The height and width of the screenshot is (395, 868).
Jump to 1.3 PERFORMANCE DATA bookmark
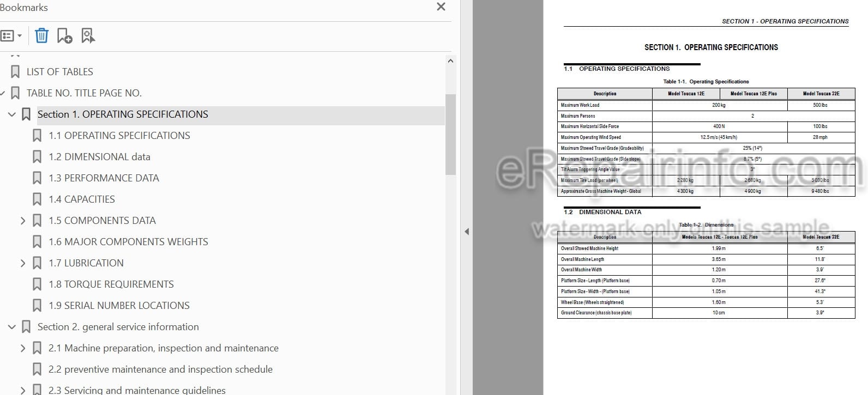(104, 178)
